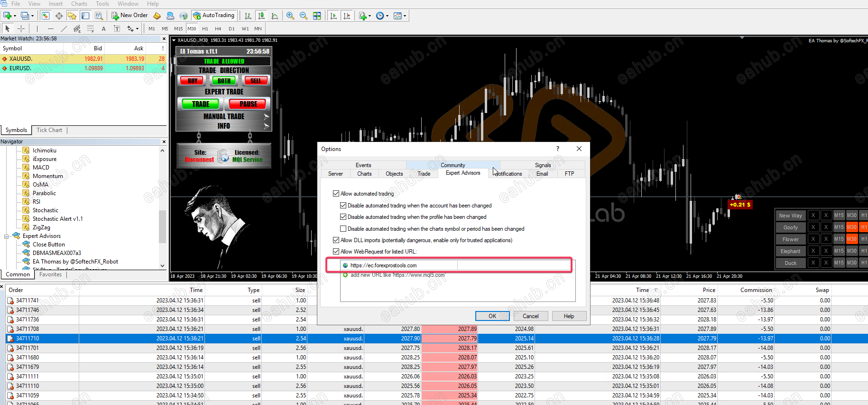
Task: Check disable trading when symbol or period changed
Action: (343, 229)
